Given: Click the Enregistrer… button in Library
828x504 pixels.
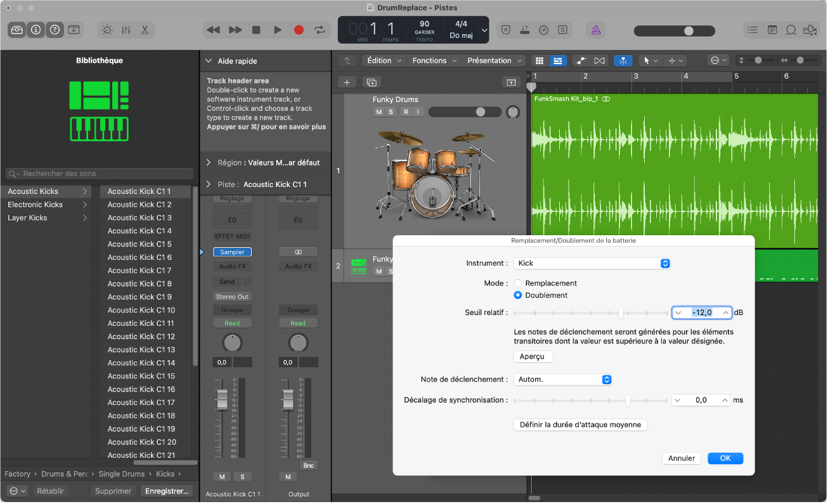Looking at the screenshot, I should [x=167, y=491].
